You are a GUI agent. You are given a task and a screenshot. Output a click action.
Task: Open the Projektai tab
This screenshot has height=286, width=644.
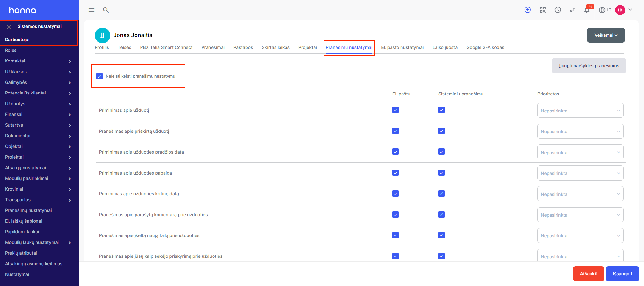click(x=308, y=47)
